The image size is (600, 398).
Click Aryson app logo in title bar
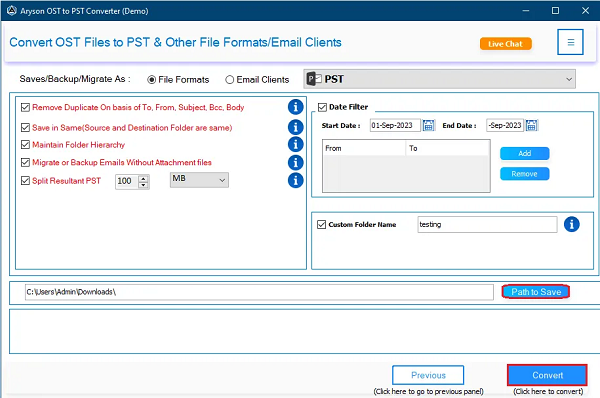[x=11, y=11]
